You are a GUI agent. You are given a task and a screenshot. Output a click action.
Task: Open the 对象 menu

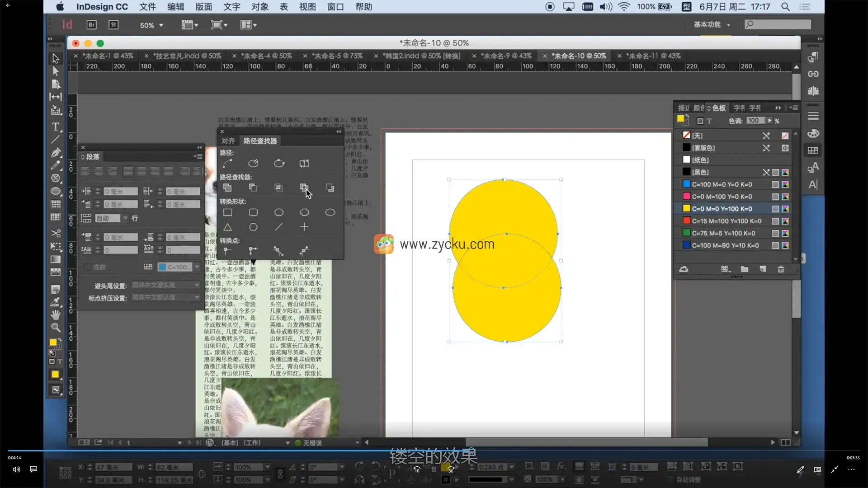click(x=260, y=7)
